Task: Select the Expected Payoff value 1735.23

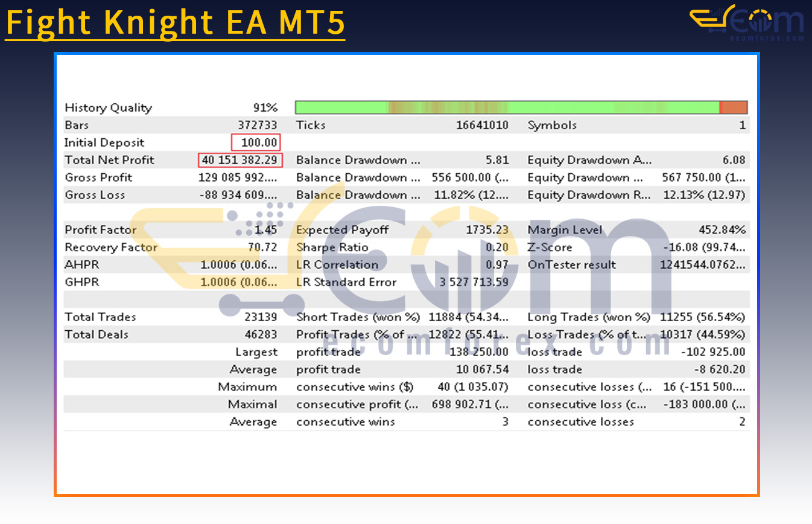Action: [x=487, y=231]
